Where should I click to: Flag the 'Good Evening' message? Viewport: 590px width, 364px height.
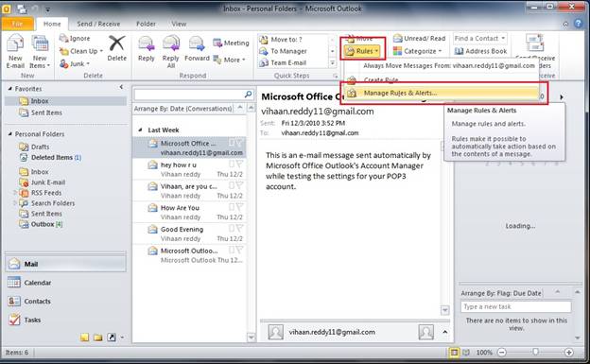click(x=239, y=229)
